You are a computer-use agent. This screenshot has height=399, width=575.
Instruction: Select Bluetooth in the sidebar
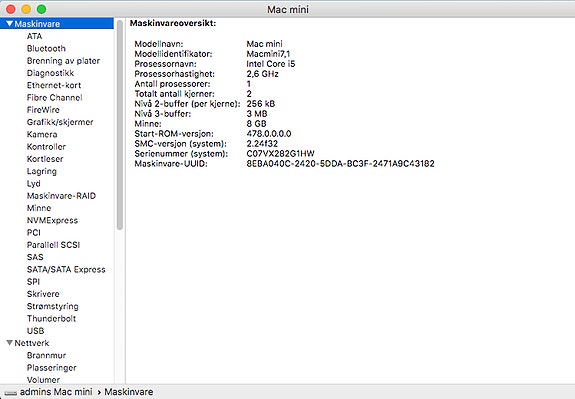coord(46,48)
